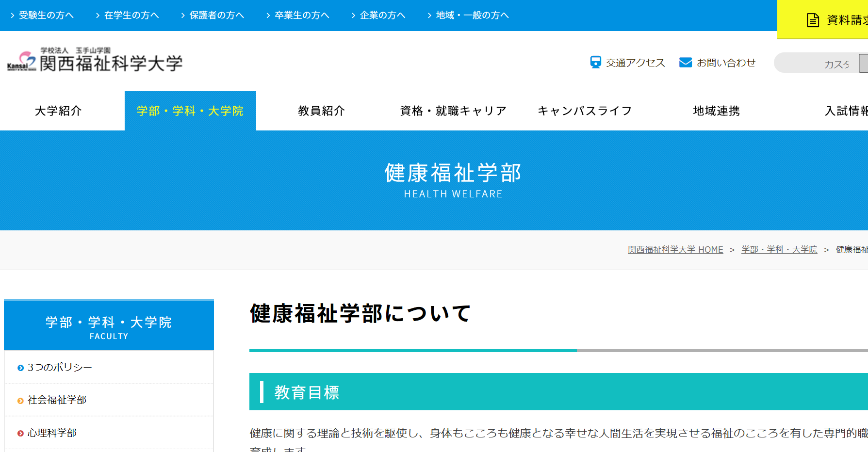The image size is (868, 452).
Task: Click breadcrumb 関西福祉科学大学 HOME
Action: coord(675,250)
